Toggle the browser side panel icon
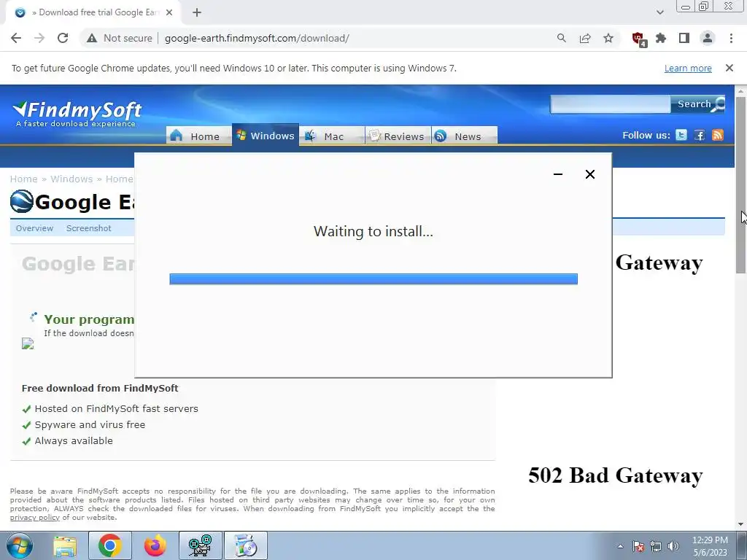 tap(684, 38)
